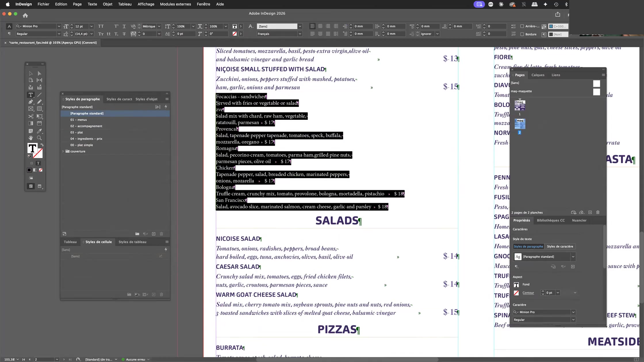Toggle the Arrière-plan shading checkbox
This screenshot has width=644, height=362.
point(522,26)
